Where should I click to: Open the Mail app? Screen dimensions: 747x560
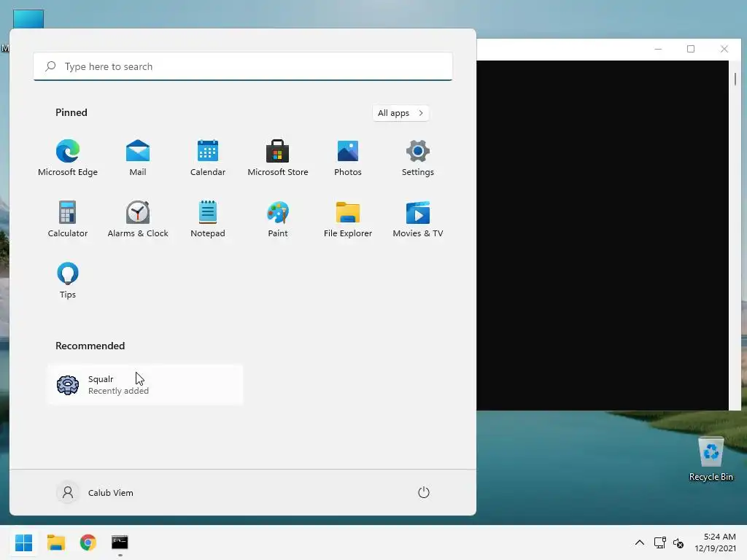138,158
